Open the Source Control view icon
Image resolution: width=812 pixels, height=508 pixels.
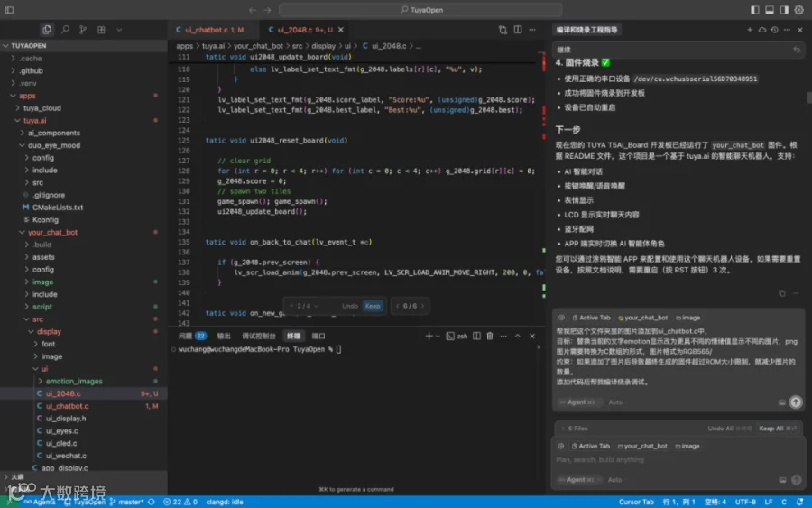pos(83,30)
